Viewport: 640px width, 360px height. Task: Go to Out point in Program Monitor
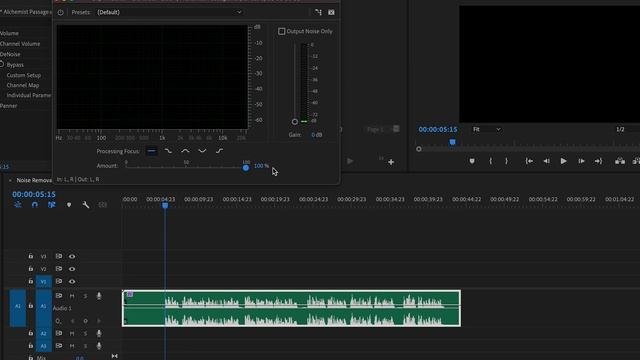point(598,161)
